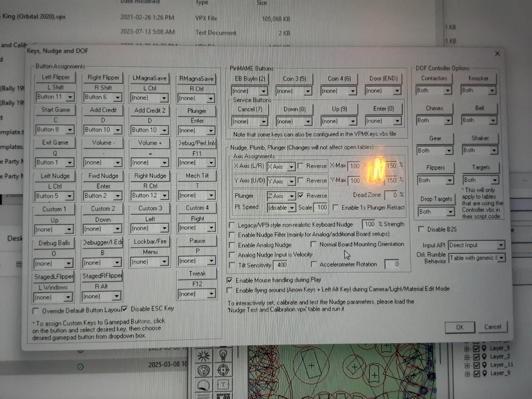Expand the Layer_5 tree node
Image resolution: width=532 pixels, height=399 pixels.
tap(467, 348)
